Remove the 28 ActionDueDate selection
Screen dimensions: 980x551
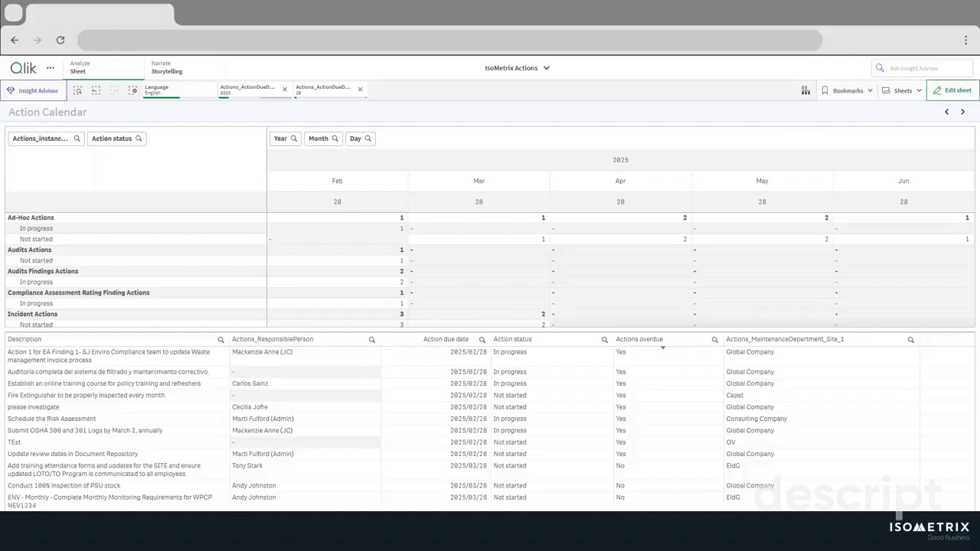point(360,90)
